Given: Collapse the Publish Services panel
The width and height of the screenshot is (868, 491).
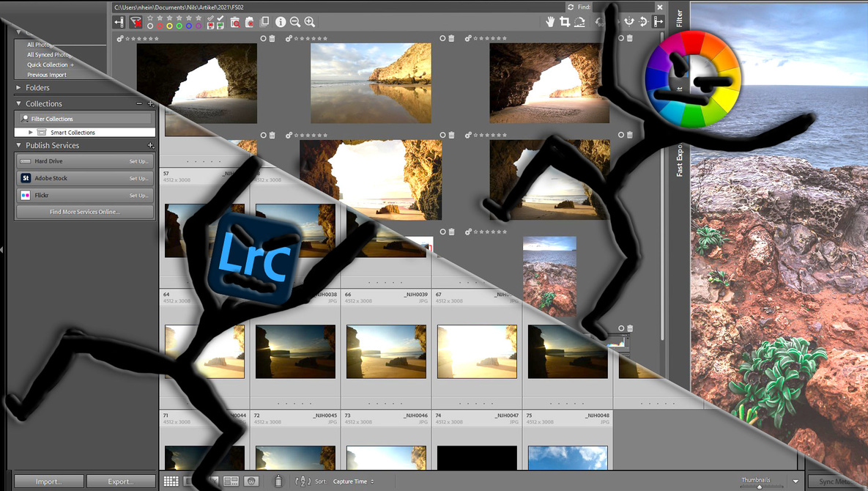Looking at the screenshot, I should pyautogui.click(x=18, y=146).
